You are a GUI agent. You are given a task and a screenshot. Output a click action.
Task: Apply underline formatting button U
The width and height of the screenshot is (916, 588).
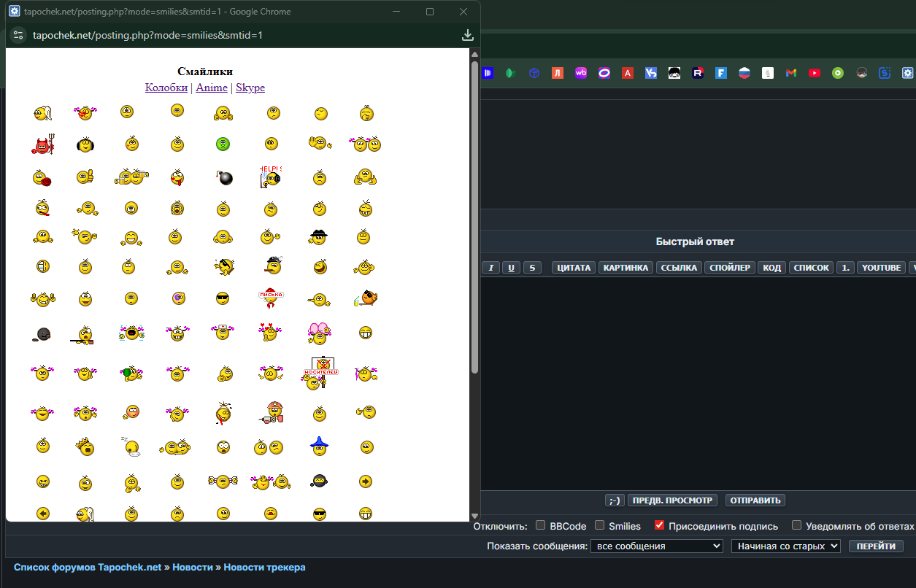(x=512, y=268)
